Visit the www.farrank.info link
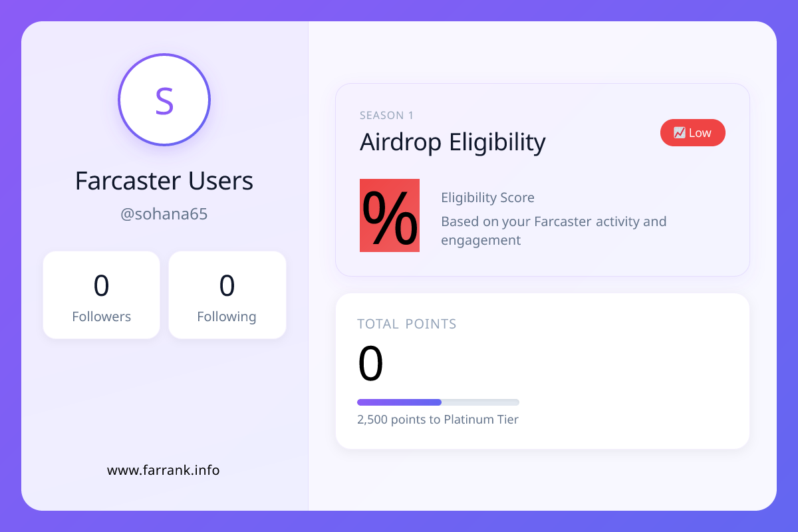 [x=164, y=470]
